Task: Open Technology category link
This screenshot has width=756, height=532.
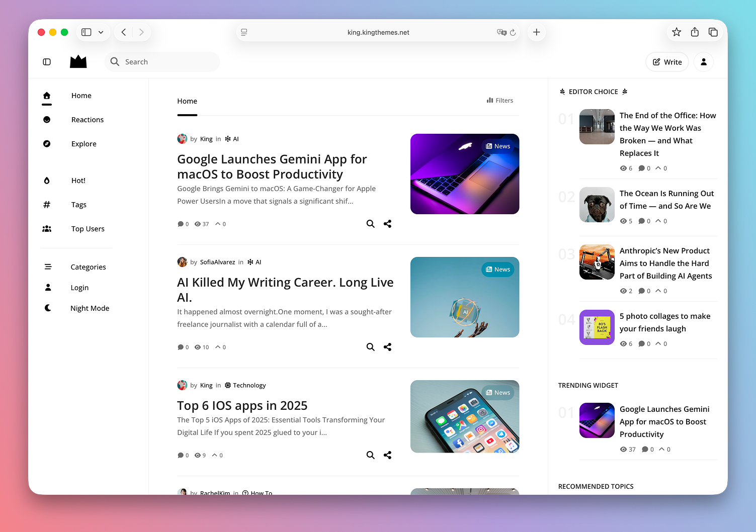Action: point(245,385)
